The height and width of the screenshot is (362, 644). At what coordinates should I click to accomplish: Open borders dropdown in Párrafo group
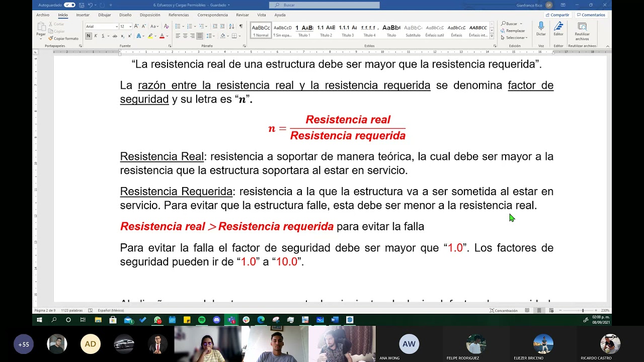point(240,36)
